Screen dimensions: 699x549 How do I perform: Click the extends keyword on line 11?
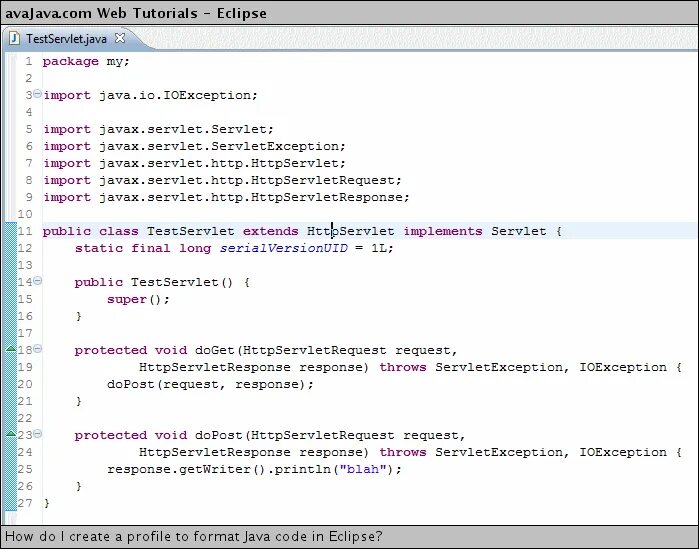(271, 231)
